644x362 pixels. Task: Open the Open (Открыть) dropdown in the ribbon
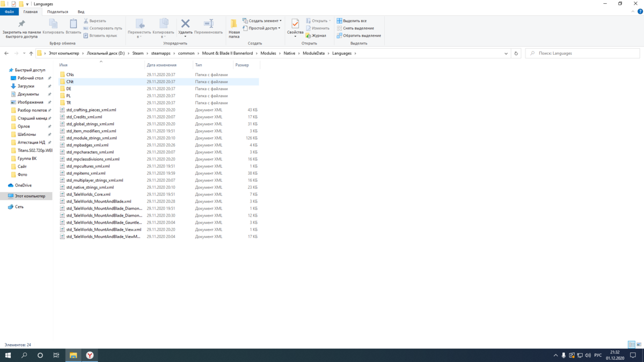pos(319,21)
